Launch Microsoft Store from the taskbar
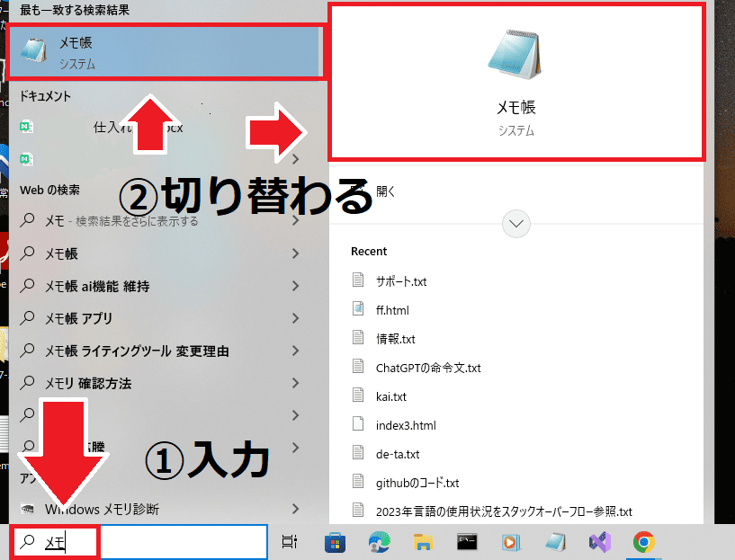The width and height of the screenshot is (735, 560). 336,542
